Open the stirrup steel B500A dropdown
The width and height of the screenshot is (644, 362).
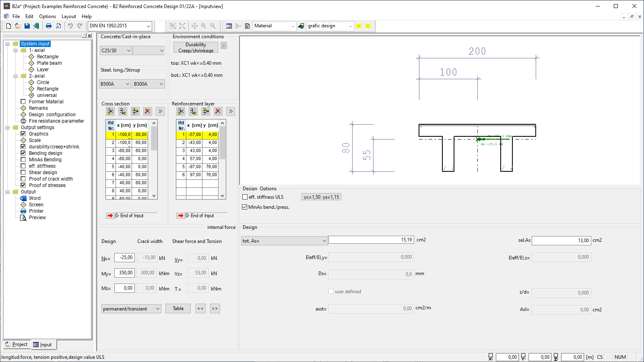pyautogui.click(x=149, y=84)
